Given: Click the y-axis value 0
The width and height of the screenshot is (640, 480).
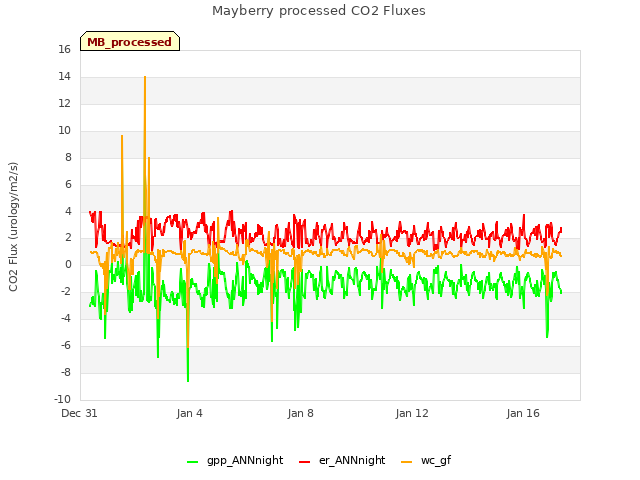Looking at the screenshot, I should pos(68,264).
